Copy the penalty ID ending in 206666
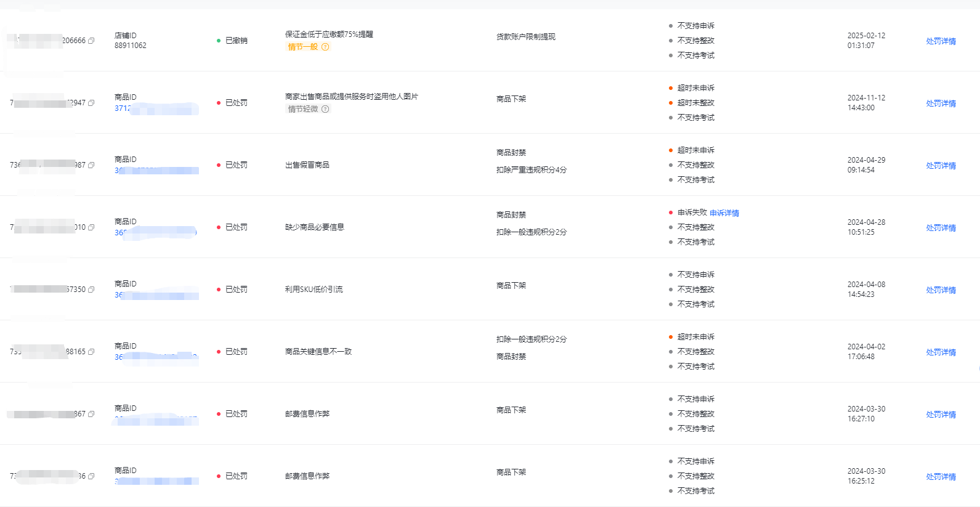The width and height of the screenshot is (980, 507). coord(92,41)
